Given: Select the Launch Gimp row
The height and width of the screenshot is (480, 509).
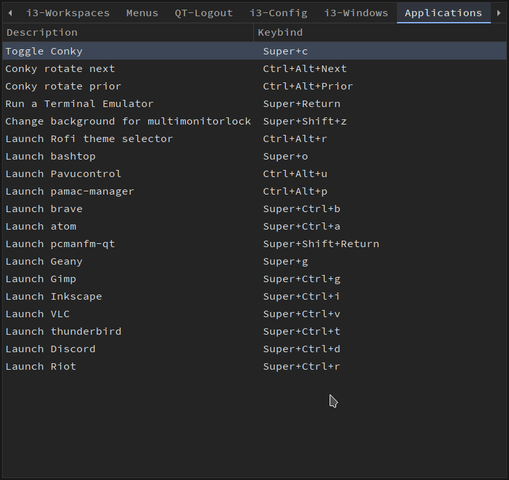Looking at the screenshot, I should 255,279.
